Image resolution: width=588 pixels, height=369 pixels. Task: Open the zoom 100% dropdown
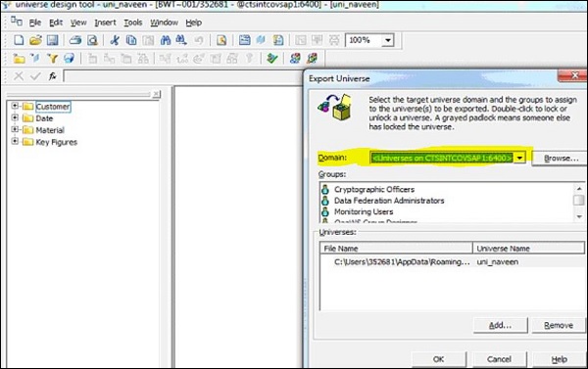point(388,40)
